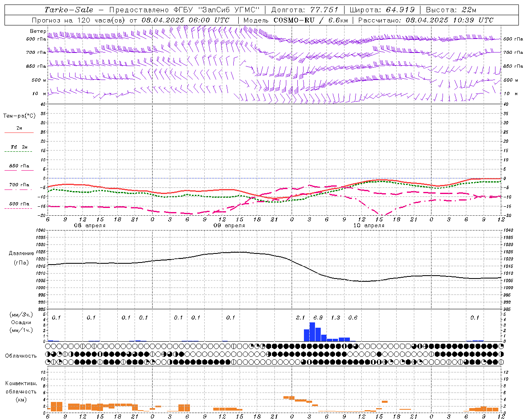The image size is (525, 420).
Task: Click the tallest blue precipitation bar
Action: coord(312,332)
